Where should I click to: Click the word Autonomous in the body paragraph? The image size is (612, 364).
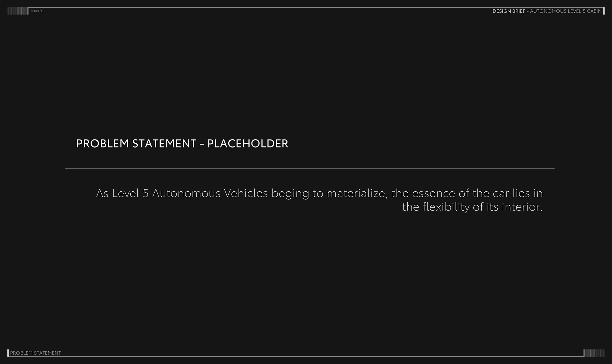[x=186, y=193]
